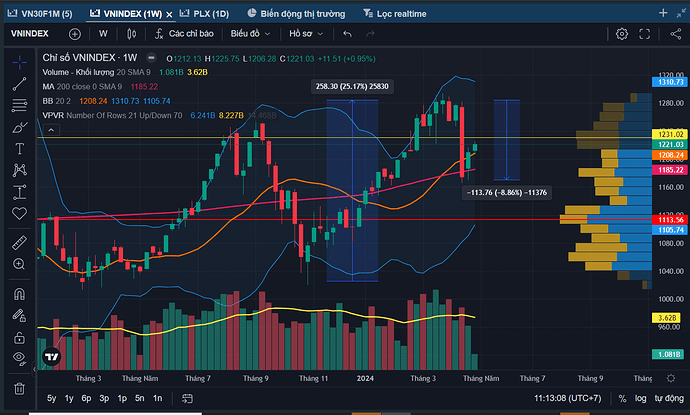
Task: Select the text annotation tool
Action: pyautogui.click(x=18, y=148)
